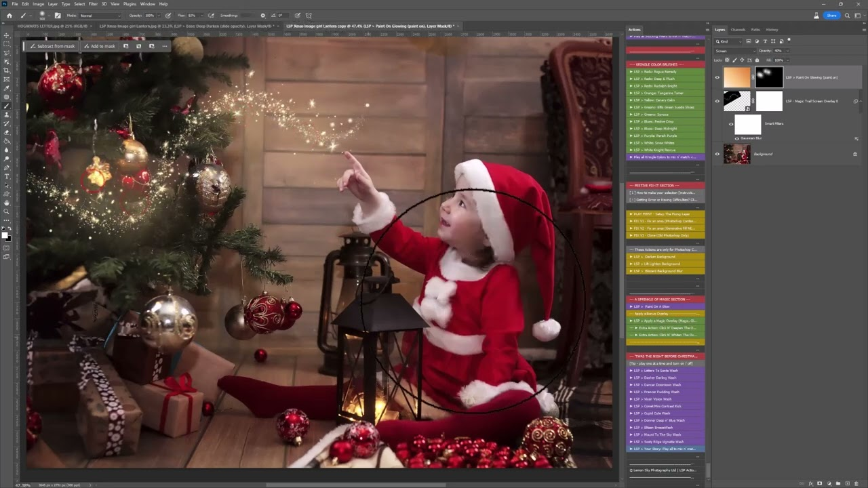Screen dimensions: 868x488
Task: Open the Opacity dropdown in the Layers panel
Action: [787, 51]
